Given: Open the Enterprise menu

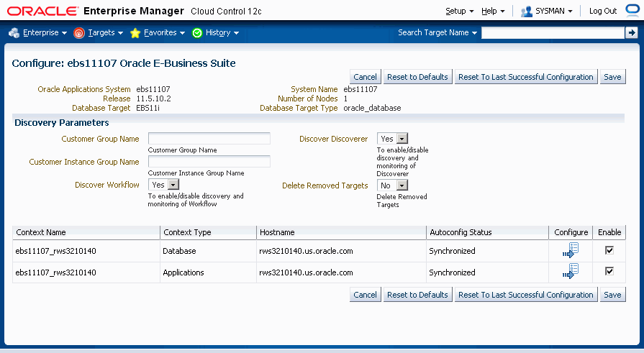Looking at the screenshot, I should coord(45,32).
